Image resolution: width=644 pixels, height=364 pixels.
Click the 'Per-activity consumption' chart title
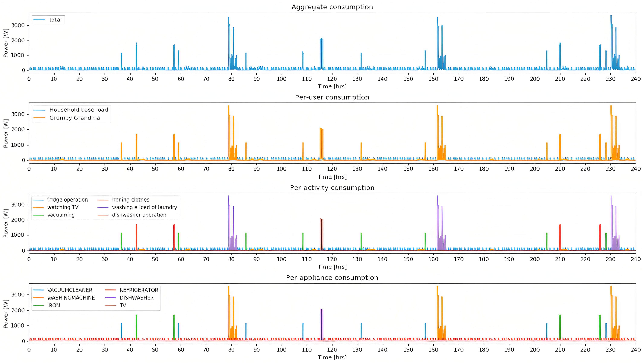(332, 188)
